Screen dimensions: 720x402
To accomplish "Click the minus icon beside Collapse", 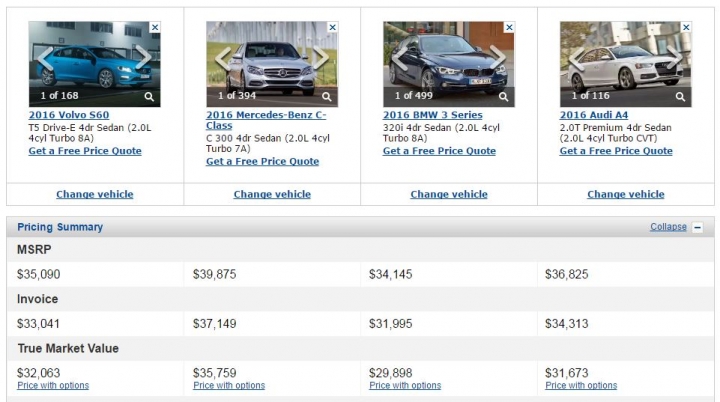I will (x=698, y=227).
